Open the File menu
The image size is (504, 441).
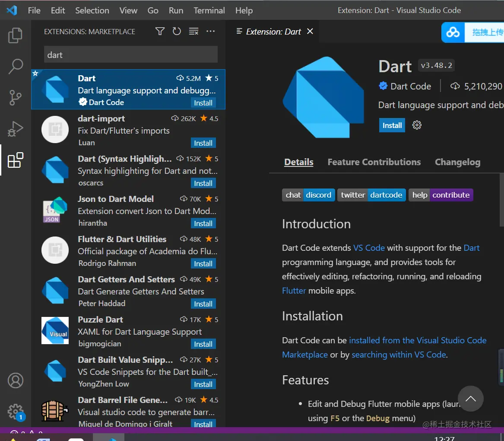pyautogui.click(x=34, y=10)
